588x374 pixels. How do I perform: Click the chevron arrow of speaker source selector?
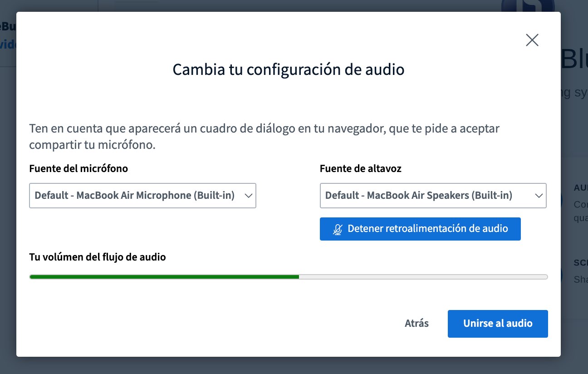[x=539, y=196]
